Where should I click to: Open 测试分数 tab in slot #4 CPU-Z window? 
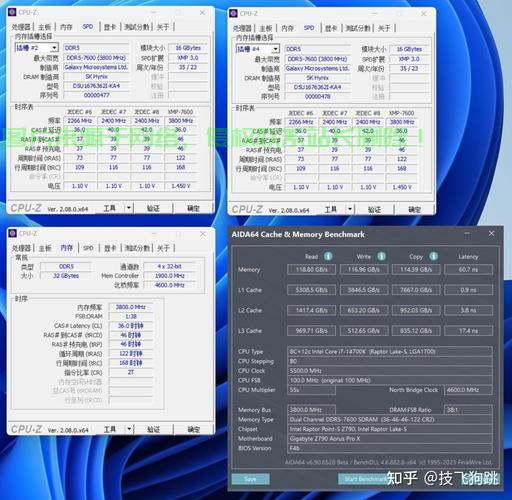click(358, 28)
